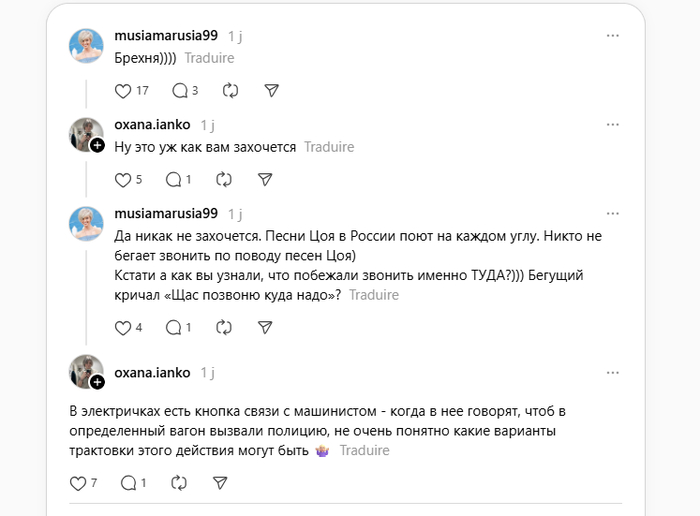
Task: Like musiamarusia99's "Брехня))))" comment
Action: 124,91
